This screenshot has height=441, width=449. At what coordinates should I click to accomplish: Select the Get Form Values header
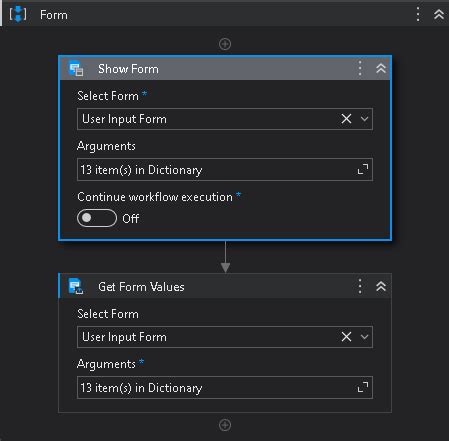(x=225, y=286)
